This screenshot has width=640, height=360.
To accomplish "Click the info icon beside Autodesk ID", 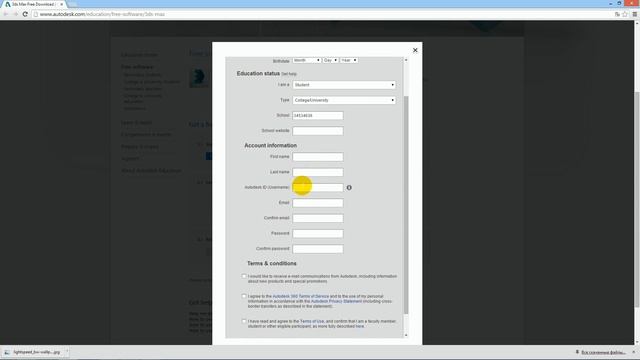I will [x=349, y=187].
